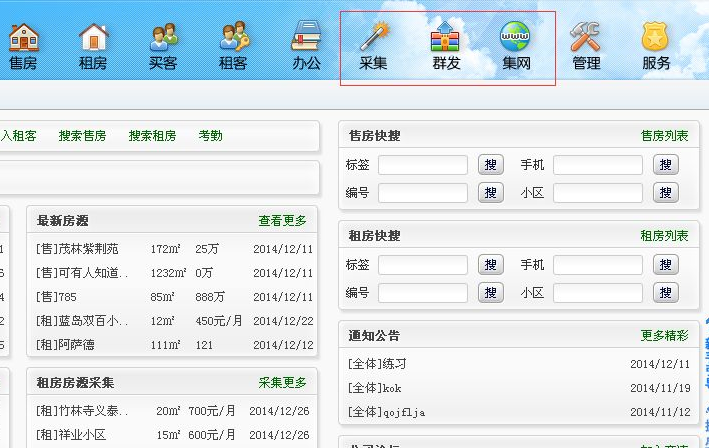Click 搜 button beside 租房快搜 手机

666,265
